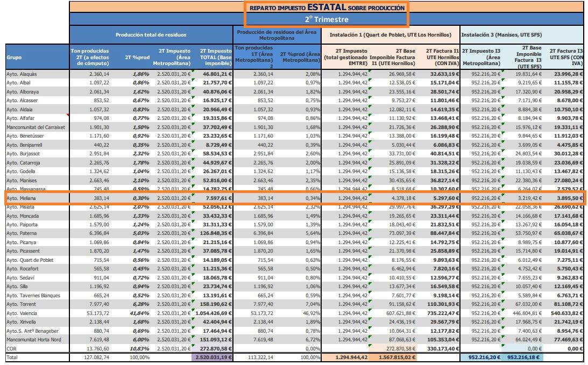Select the 'Ayto. Valencia' group cell
Viewport: 588px width, 365px height.
pos(37,313)
